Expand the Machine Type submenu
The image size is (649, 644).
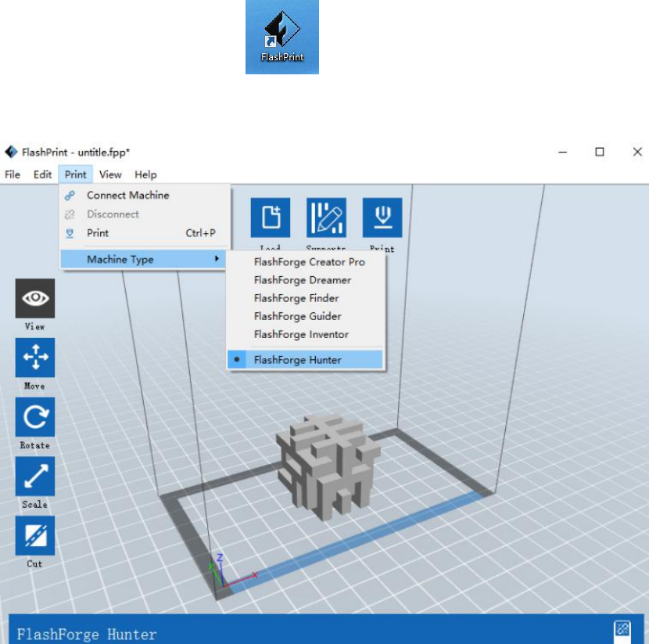(143, 259)
